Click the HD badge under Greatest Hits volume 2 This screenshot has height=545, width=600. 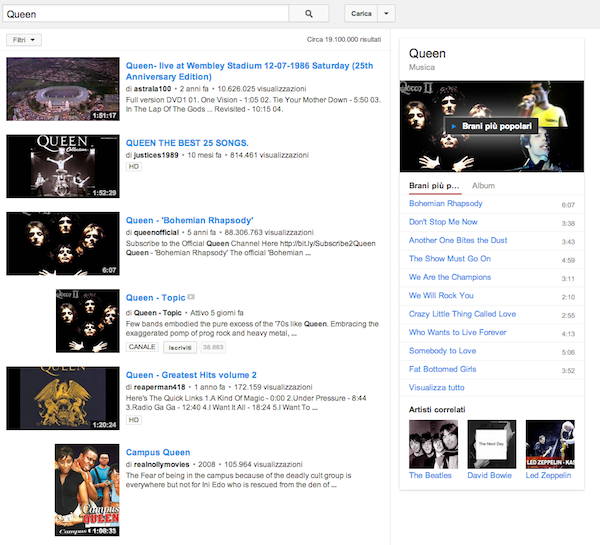click(134, 420)
